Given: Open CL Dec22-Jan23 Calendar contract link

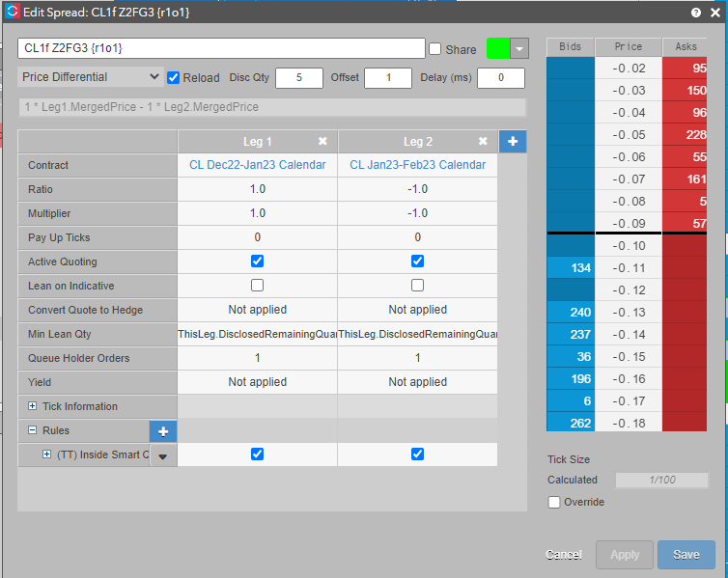Looking at the screenshot, I should (x=257, y=165).
